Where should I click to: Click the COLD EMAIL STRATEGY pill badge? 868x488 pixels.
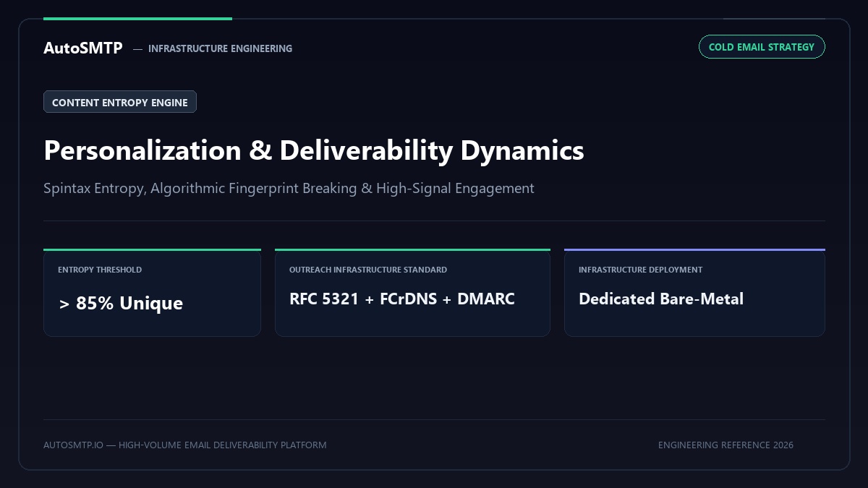click(x=762, y=47)
